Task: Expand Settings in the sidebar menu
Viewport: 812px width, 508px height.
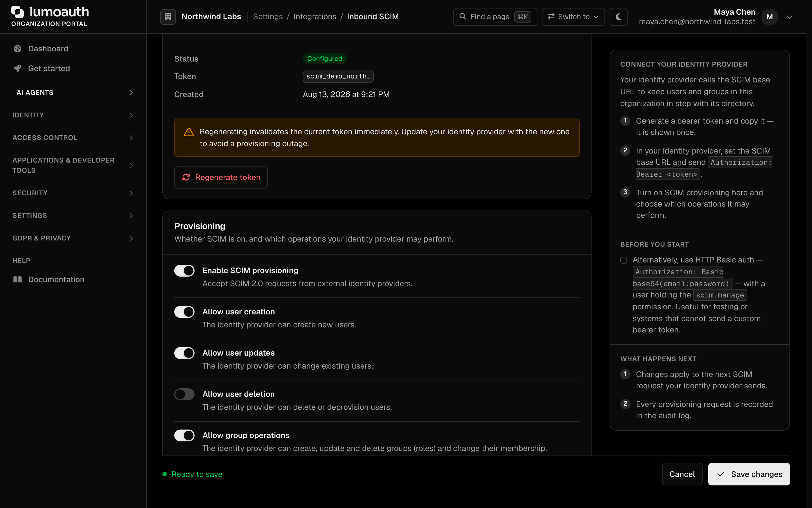Action: pos(73,215)
